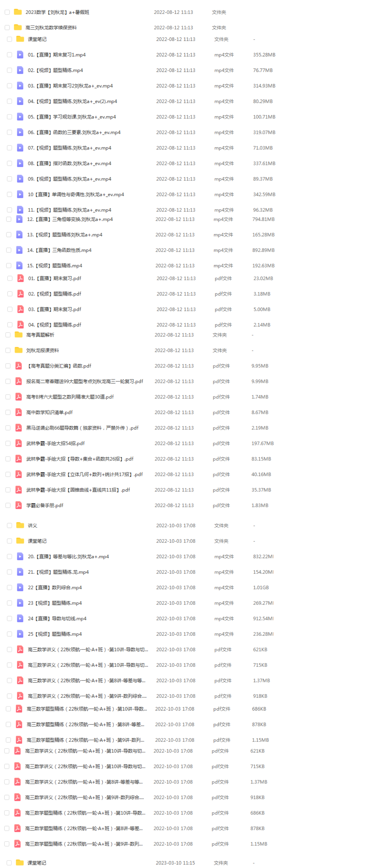Click the mp4 icon of 24【直播】导数与切线.mp4
Image resolution: width=376 pixels, height=868 pixels.
tap(20, 618)
